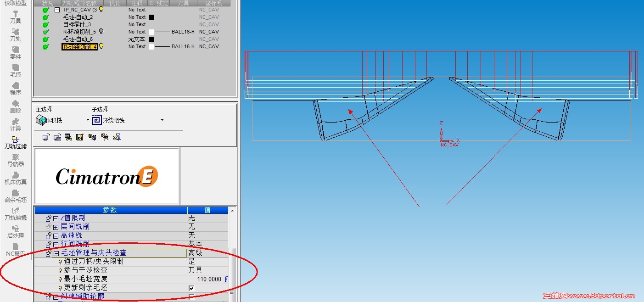Toggle the light bulb on TP_NC_CAV row

click(x=101, y=9)
